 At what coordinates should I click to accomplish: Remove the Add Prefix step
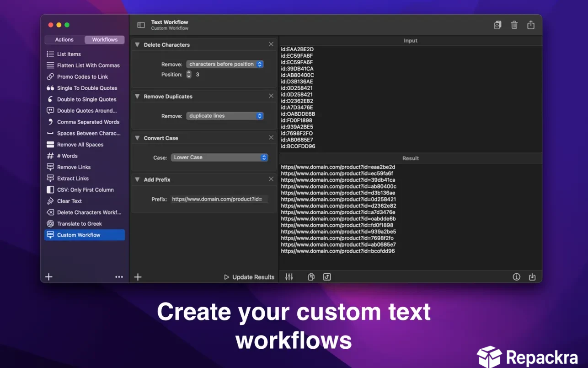(271, 179)
